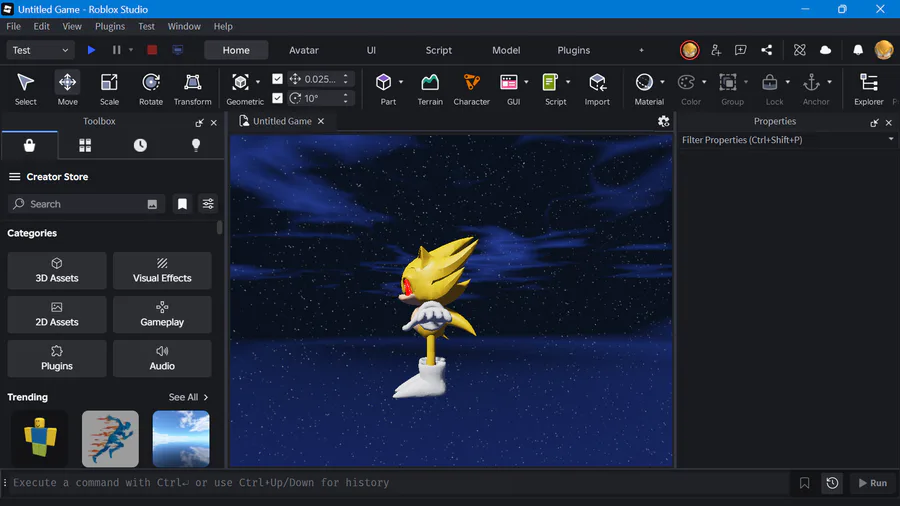The width and height of the screenshot is (900, 506).
Task: Click the Geometric mode icon
Action: click(x=240, y=82)
